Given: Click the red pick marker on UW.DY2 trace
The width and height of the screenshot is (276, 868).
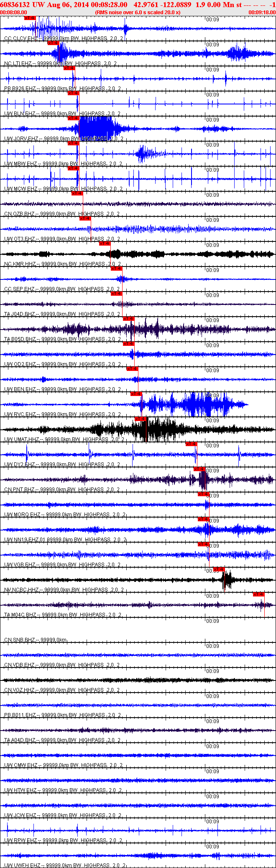Looking at the screenshot, I should 192,444.
